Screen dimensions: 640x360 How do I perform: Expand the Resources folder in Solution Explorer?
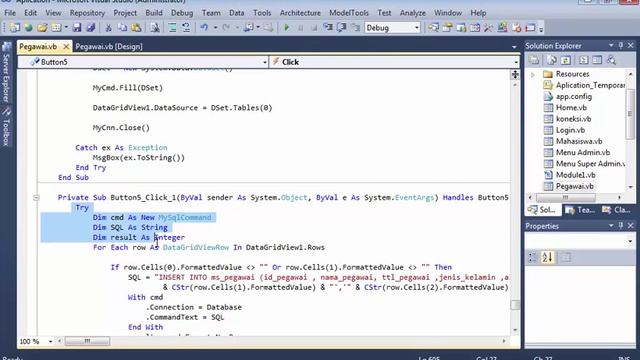tap(533, 75)
